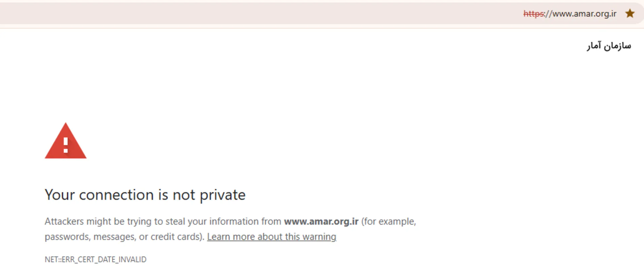Click the word "private" in the heading

[222, 195]
